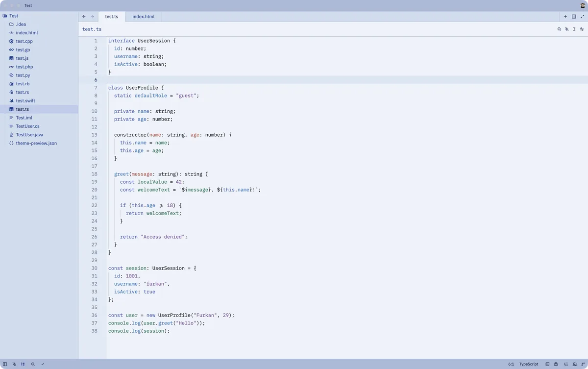Open theme-preview.json in the file tree

(39, 143)
